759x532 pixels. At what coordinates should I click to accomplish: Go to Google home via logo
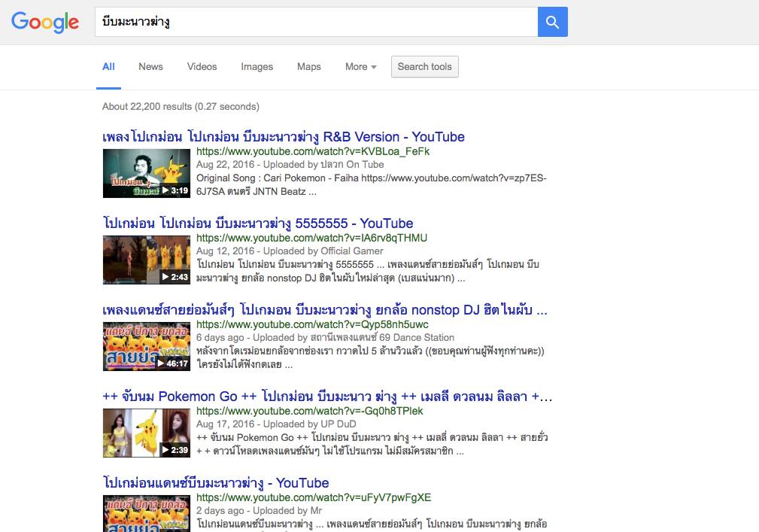45,23
